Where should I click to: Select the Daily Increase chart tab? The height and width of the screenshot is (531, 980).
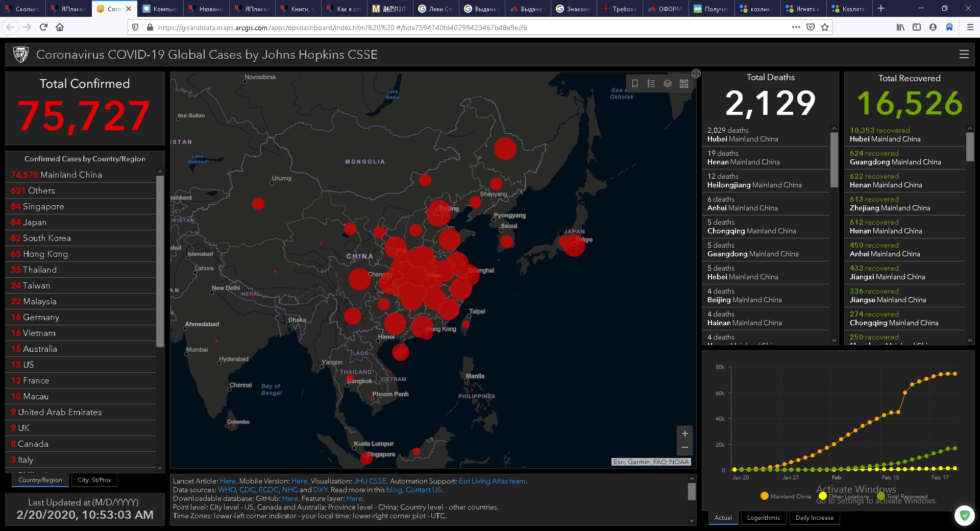click(x=815, y=518)
